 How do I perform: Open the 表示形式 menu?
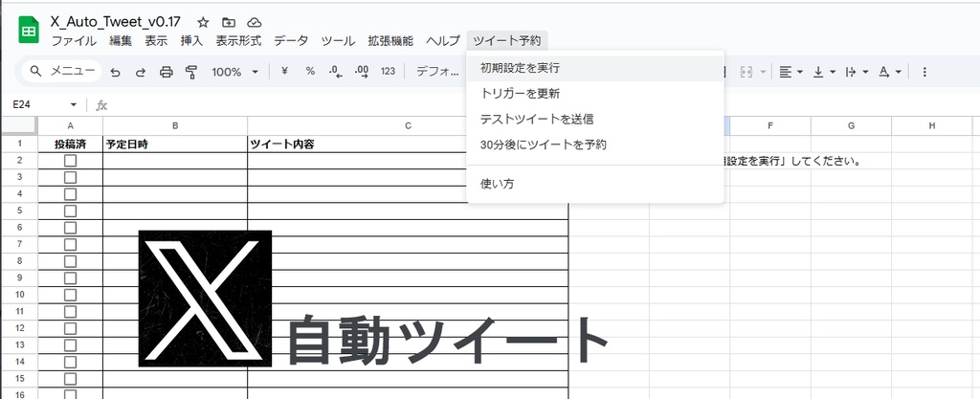click(x=238, y=41)
